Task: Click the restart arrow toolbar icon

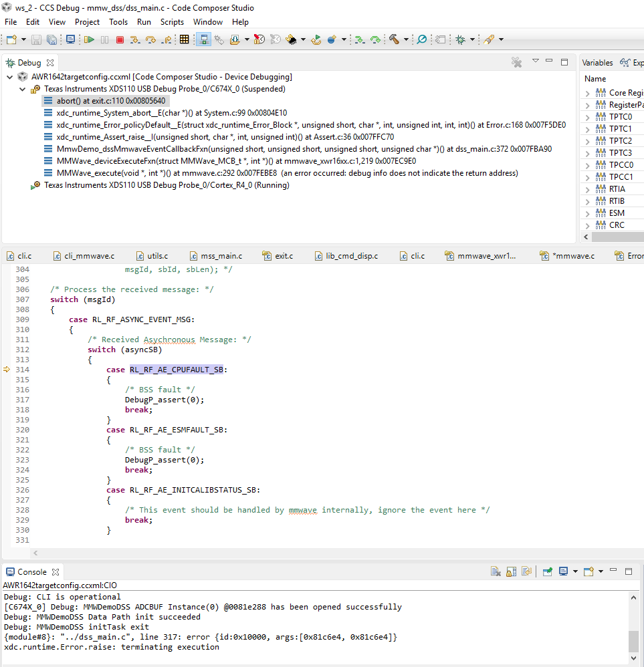Action: (316, 39)
